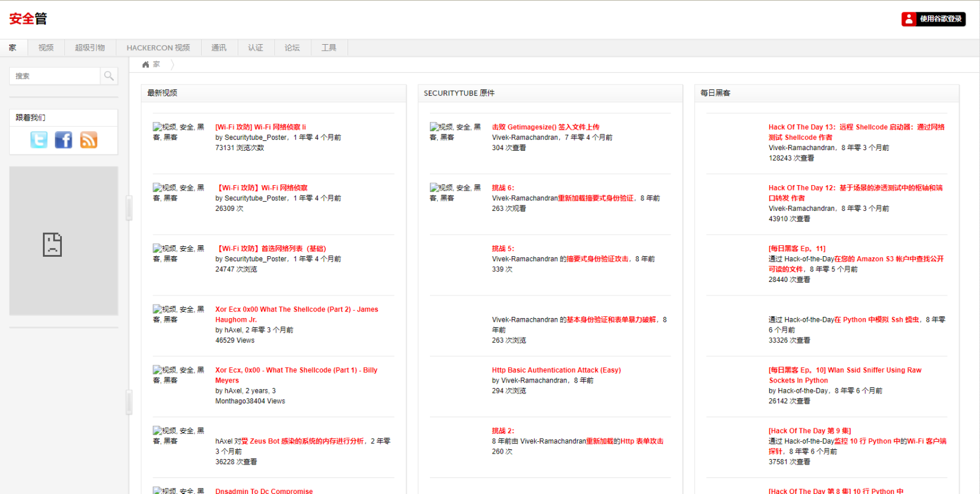Open the 工具 navigation tab

click(329, 48)
